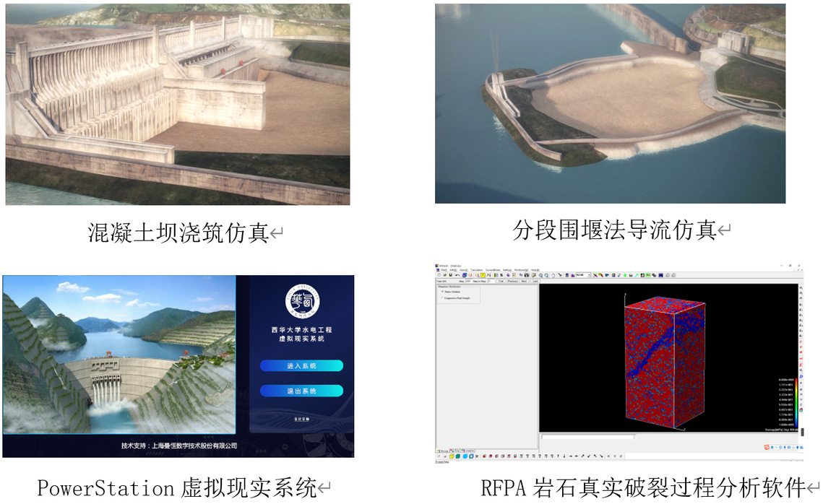Viewport: 823px width, 504px height.
Task: Expand the zoom level combo box
Action: coord(590,275)
